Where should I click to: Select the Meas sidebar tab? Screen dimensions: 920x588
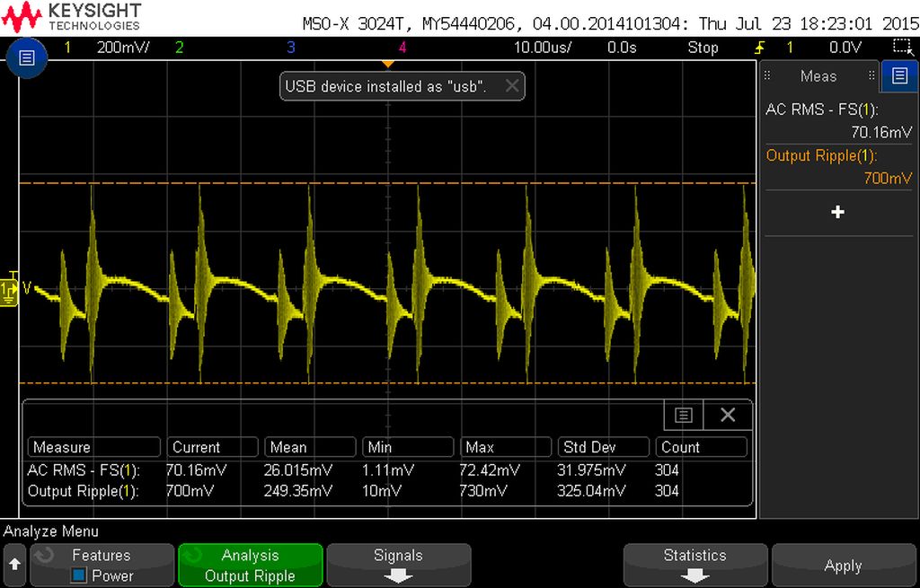pos(818,76)
